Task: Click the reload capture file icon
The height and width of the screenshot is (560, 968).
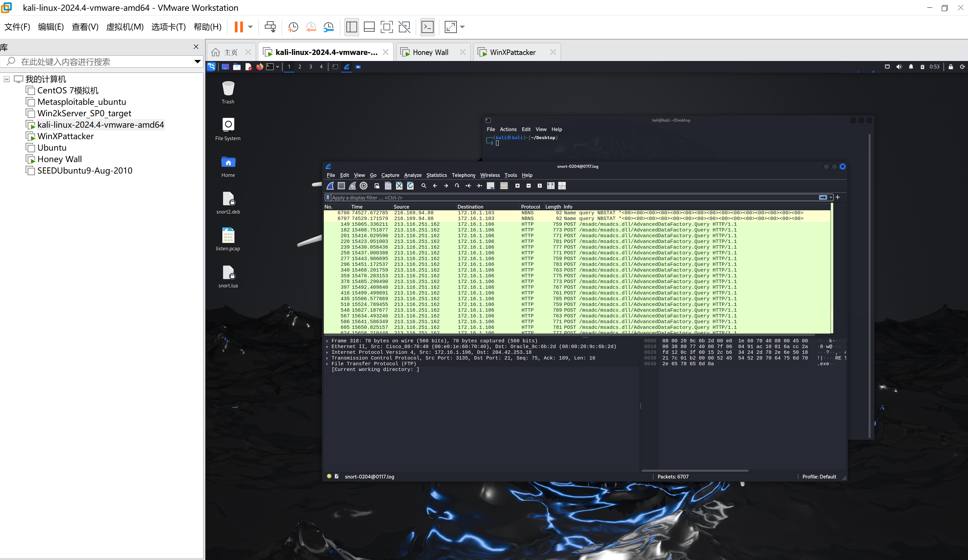Action: pyautogui.click(x=410, y=186)
